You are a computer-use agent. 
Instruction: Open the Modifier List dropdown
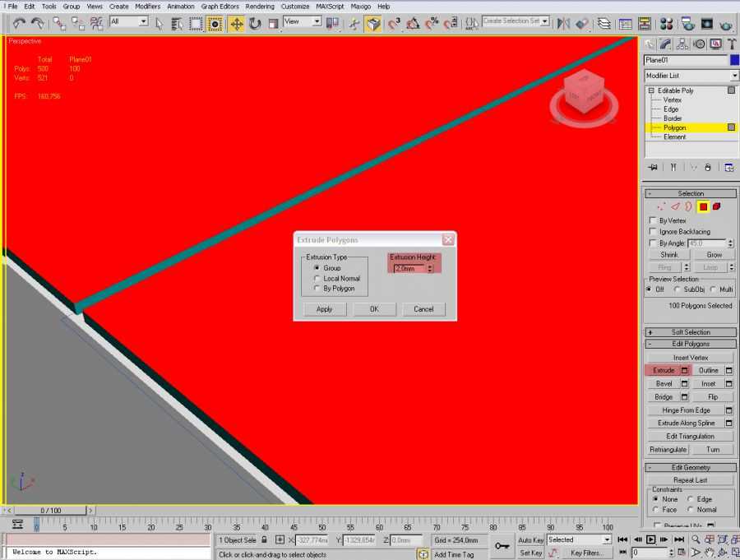(x=691, y=76)
